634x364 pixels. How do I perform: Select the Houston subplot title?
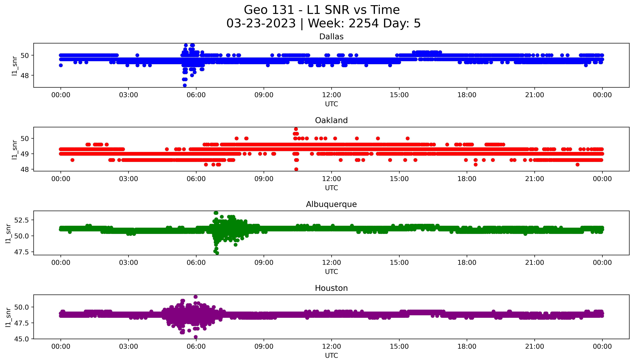click(x=331, y=288)
